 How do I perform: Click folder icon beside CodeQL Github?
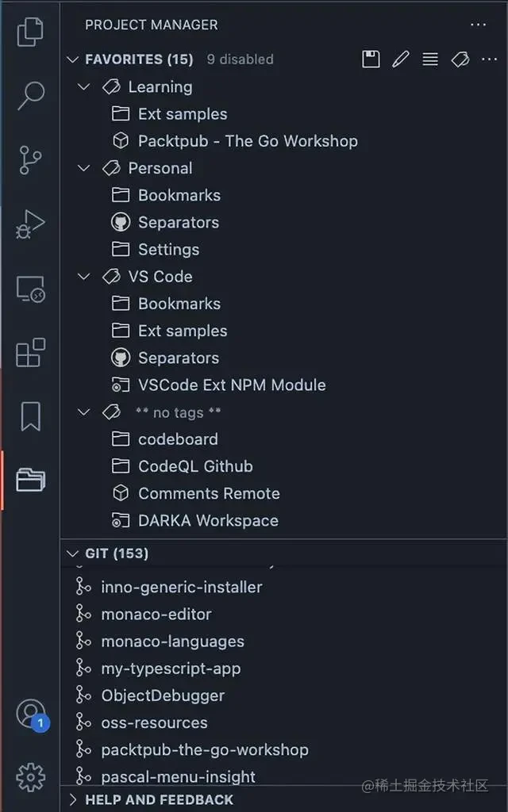121,466
